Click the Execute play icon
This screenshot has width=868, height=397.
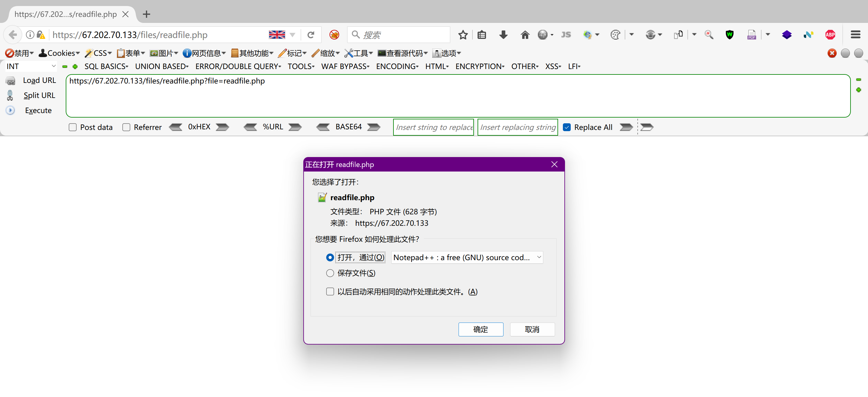[11, 110]
